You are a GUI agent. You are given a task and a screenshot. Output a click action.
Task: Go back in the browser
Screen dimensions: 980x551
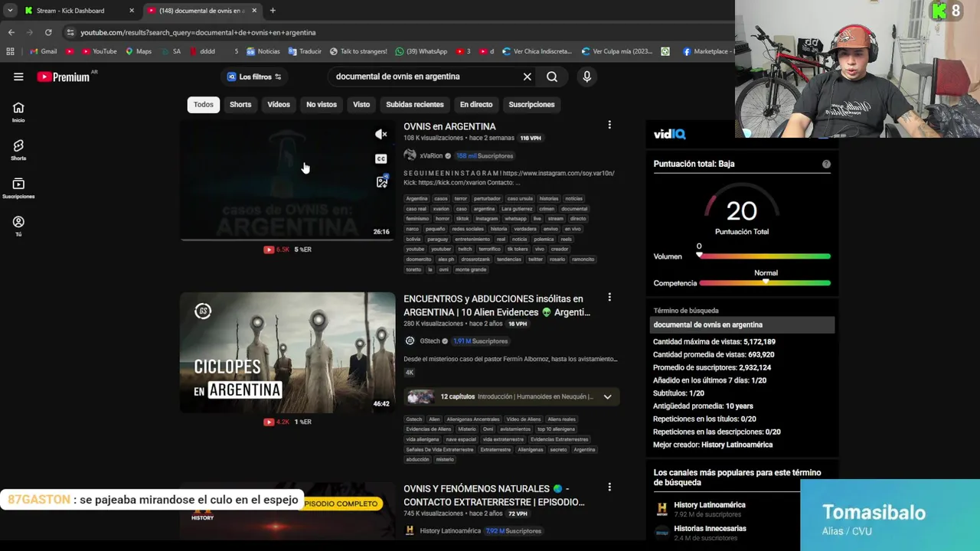(x=11, y=32)
